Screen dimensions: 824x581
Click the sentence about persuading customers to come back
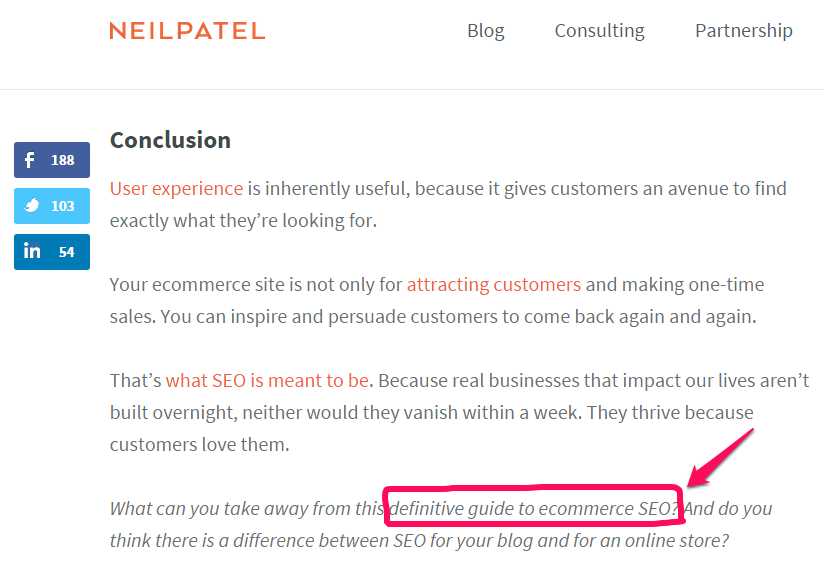[458, 317]
